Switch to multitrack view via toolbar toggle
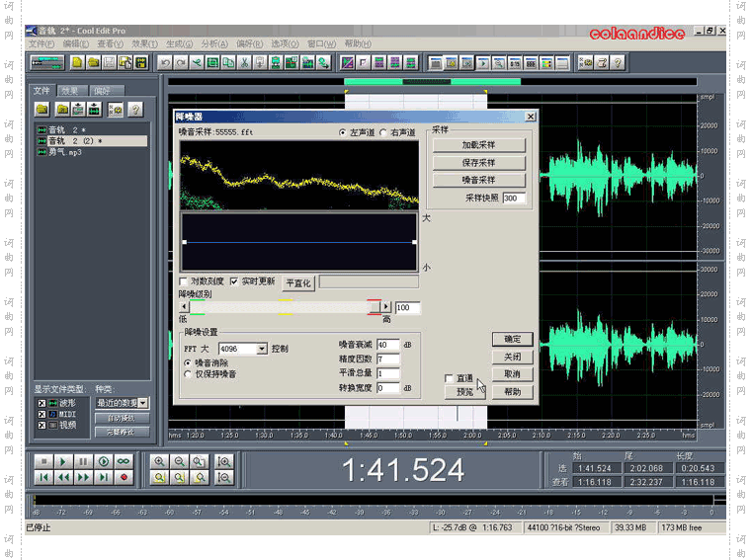Screen dimensions: 751x560 click(x=47, y=62)
